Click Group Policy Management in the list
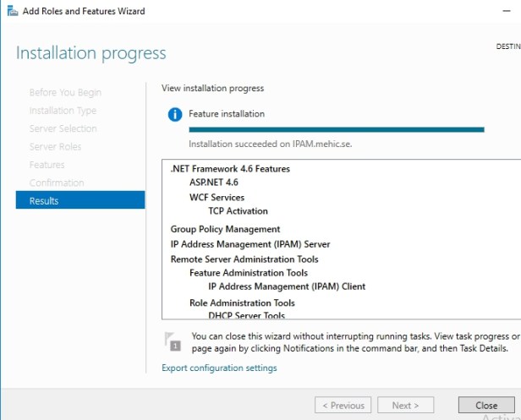The image size is (521, 420). [225, 229]
